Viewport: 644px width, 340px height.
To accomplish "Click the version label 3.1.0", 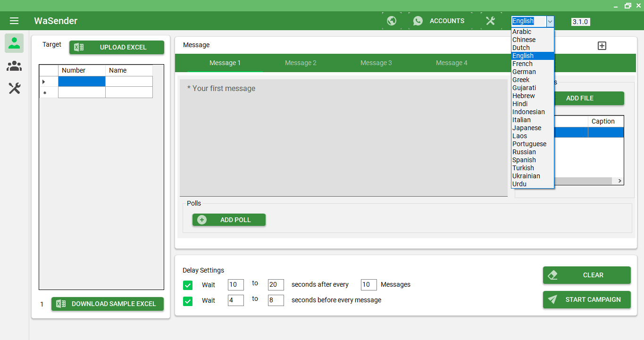I will tap(580, 22).
